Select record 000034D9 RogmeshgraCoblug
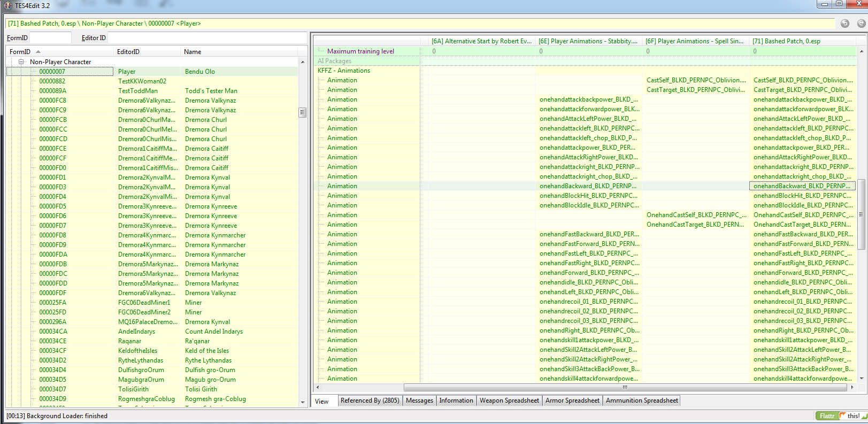868x424 pixels. [x=152, y=399]
